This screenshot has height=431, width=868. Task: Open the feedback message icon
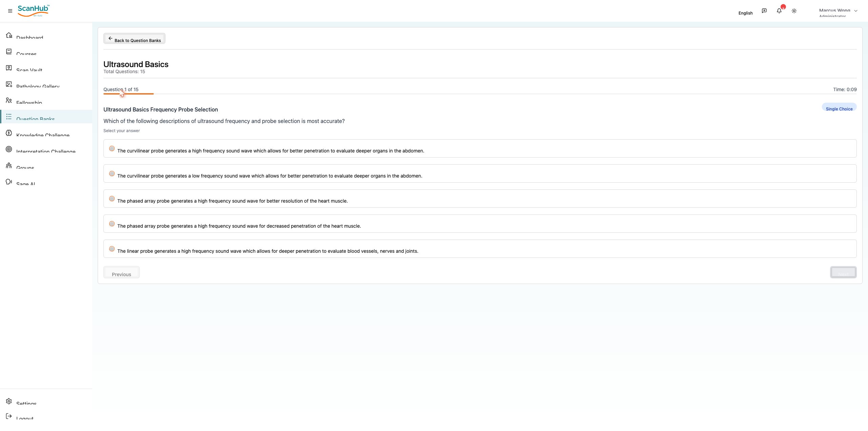click(x=764, y=11)
